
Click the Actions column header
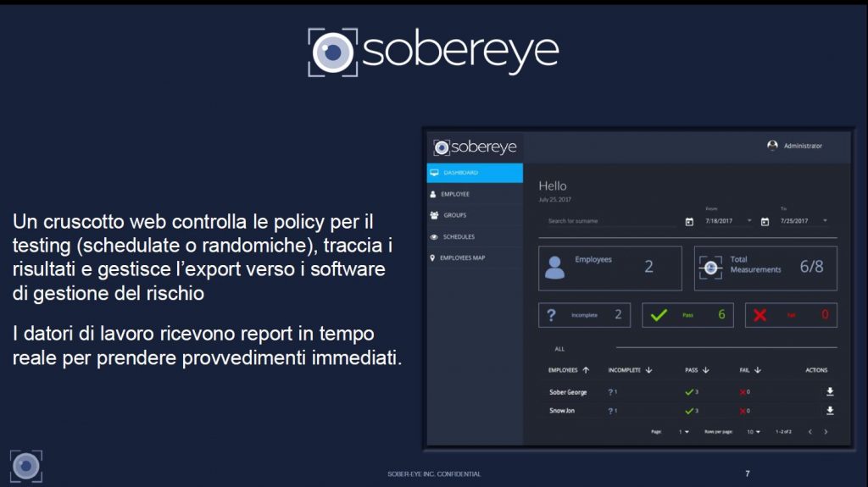[x=816, y=370]
